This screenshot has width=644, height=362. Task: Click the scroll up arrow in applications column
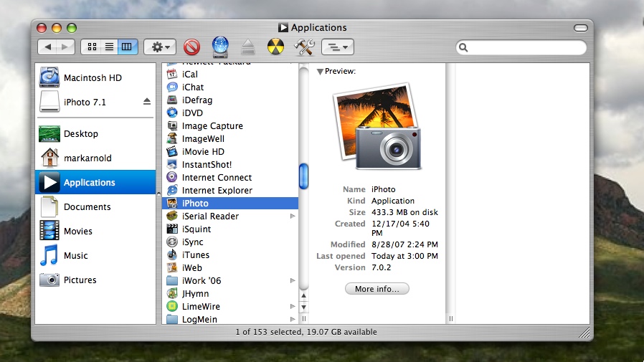[x=303, y=295]
